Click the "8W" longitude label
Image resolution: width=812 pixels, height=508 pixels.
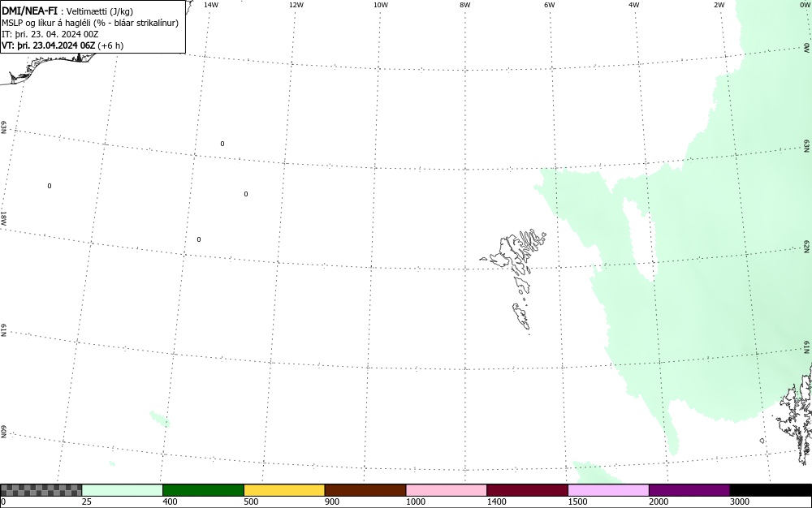point(465,5)
